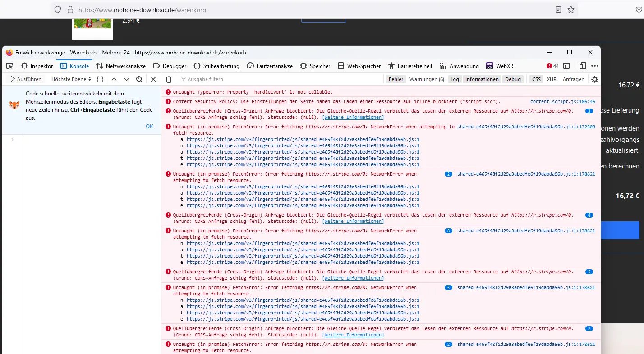644x354 pixels.
Task: Toggle reader view icon in address bar
Action: click(x=558, y=9)
